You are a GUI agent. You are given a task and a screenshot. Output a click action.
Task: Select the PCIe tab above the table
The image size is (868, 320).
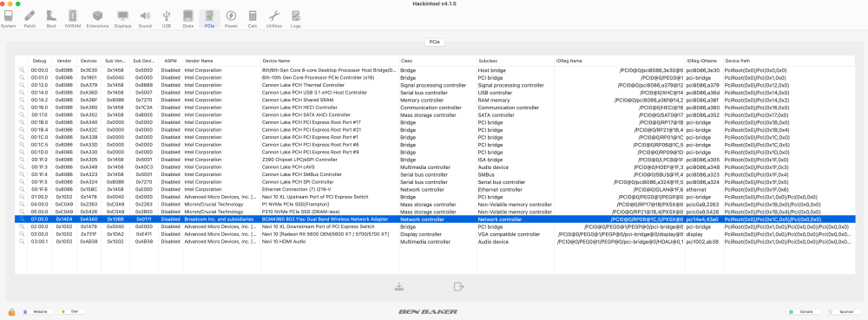pyautogui.click(x=435, y=42)
